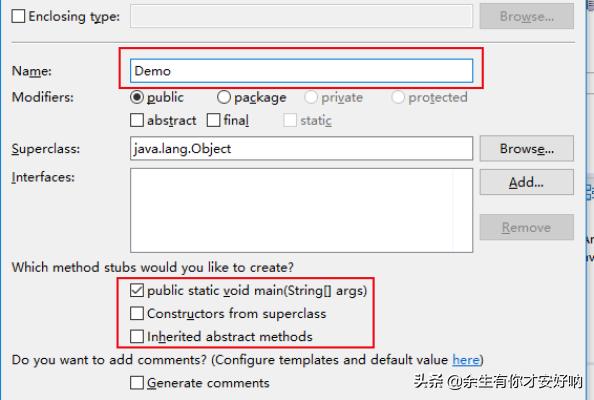The width and height of the screenshot is (594, 400).
Task: Choose the private modifier radio option
Action: pyautogui.click(x=311, y=97)
